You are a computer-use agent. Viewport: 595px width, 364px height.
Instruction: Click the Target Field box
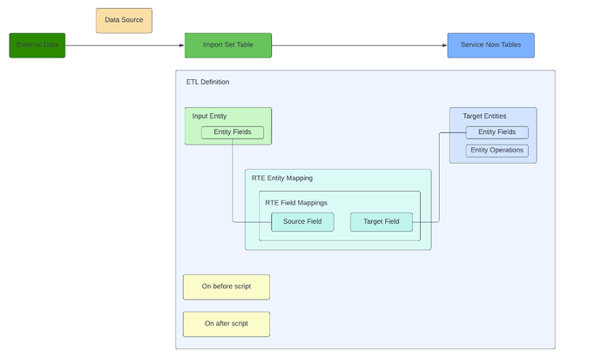click(382, 222)
